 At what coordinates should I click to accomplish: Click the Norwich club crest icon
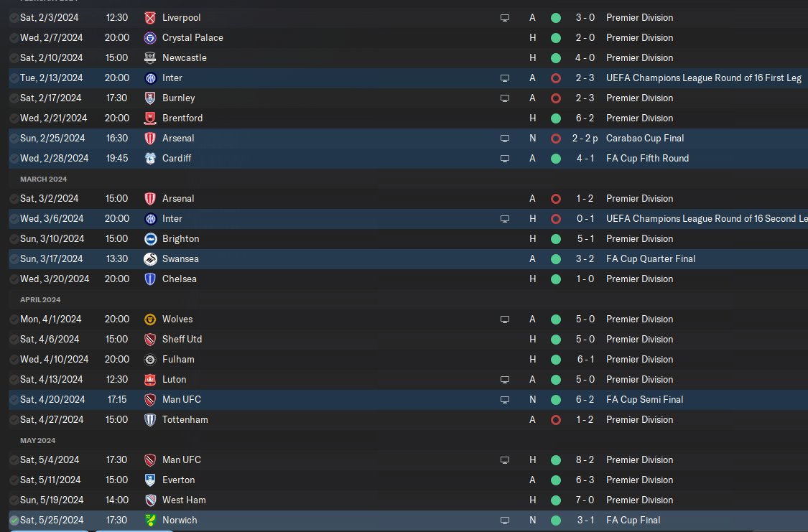150,521
